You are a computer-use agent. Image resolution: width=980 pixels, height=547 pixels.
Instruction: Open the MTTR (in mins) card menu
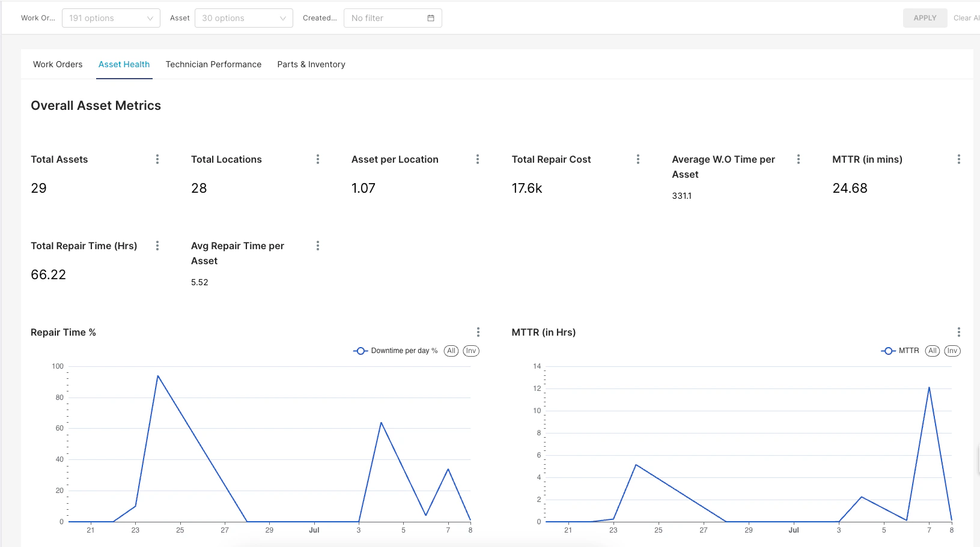959,159
